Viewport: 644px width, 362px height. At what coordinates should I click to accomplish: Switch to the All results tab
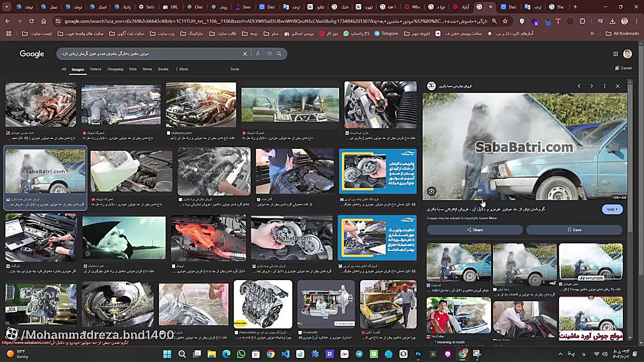click(64, 69)
